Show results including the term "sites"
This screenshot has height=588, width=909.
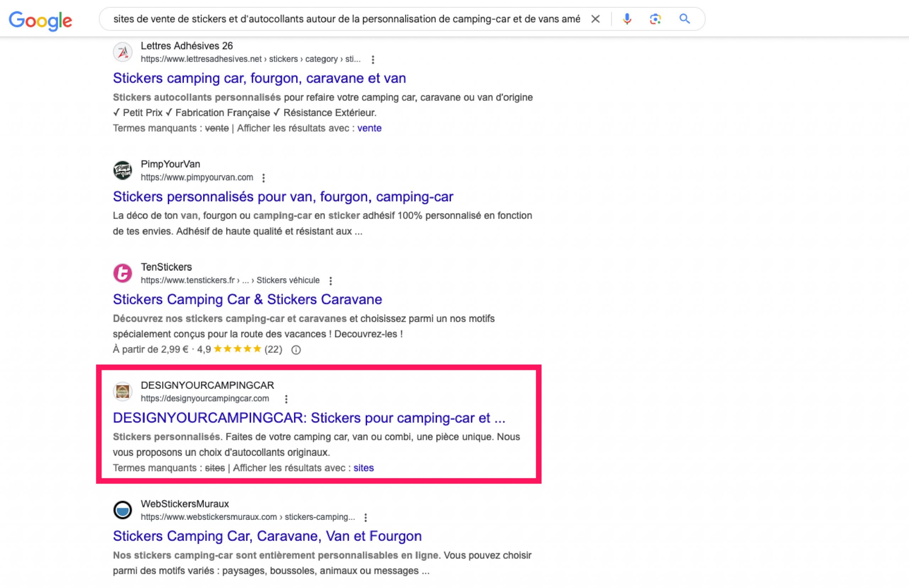tap(364, 468)
